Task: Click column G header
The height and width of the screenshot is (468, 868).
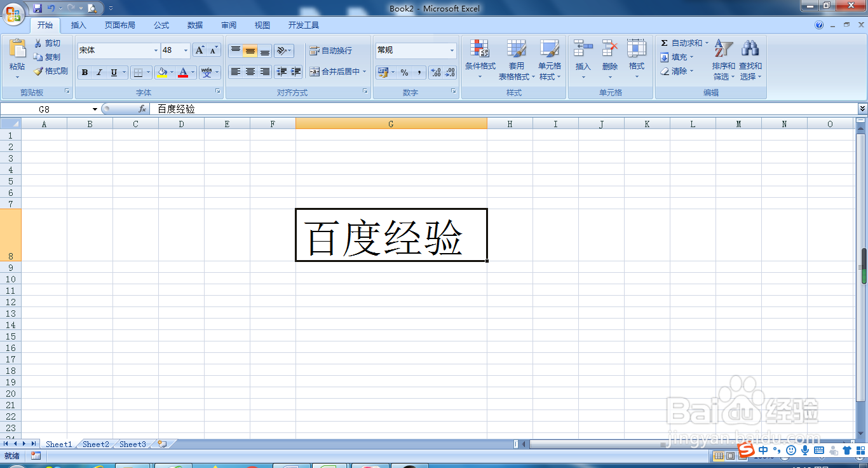Action: (x=391, y=124)
